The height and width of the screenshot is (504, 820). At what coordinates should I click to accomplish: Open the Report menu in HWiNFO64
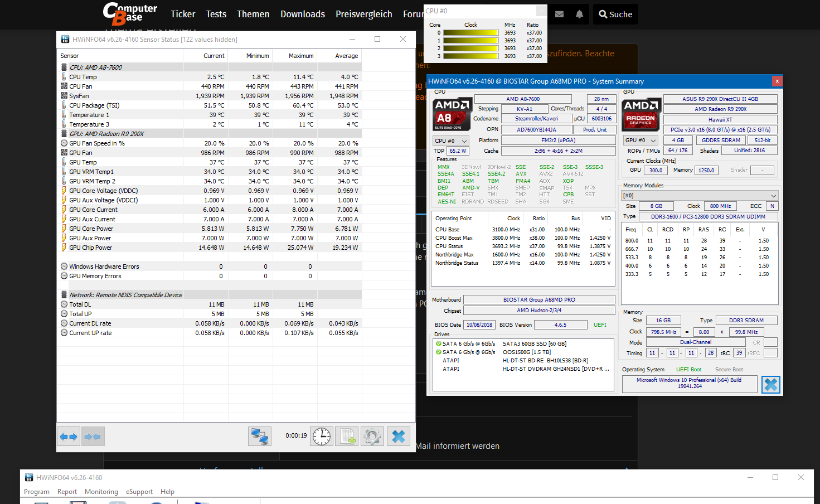point(67,492)
